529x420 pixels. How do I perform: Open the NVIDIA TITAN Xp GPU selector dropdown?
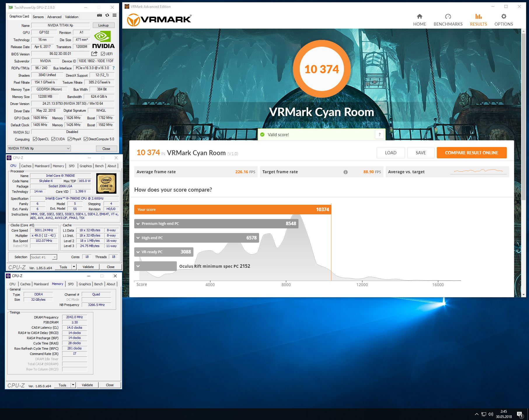tap(39, 148)
